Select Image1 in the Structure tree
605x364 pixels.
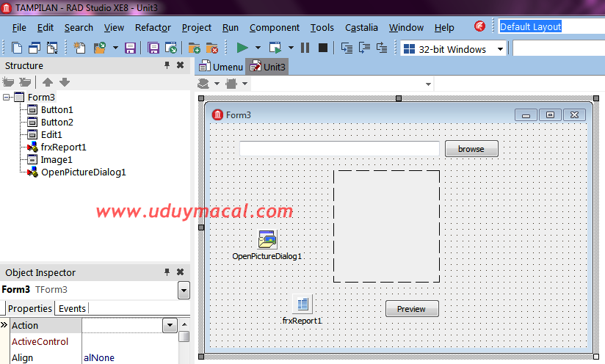tap(57, 160)
